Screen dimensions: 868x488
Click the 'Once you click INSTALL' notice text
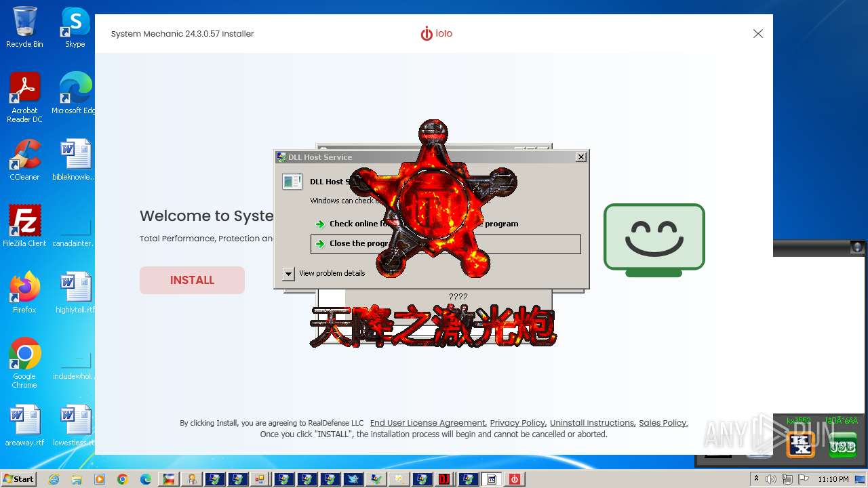434,434
